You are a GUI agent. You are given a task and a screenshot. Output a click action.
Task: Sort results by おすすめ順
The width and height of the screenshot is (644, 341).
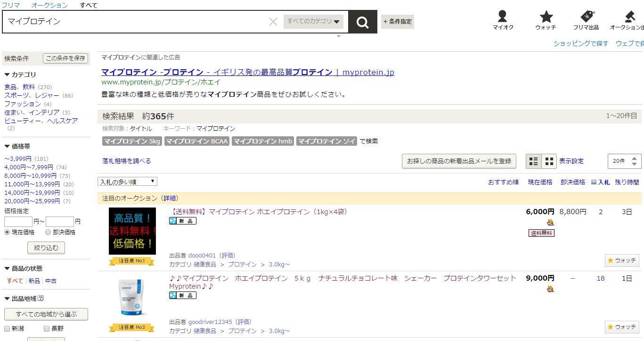pyautogui.click(x=503, y=182)
